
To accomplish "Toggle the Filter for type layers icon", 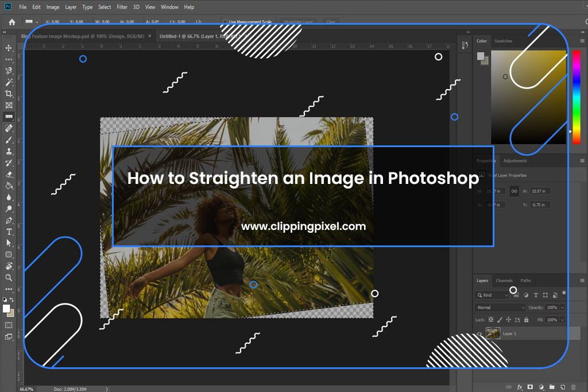I will pyautogui.click(x=536, y=295).
